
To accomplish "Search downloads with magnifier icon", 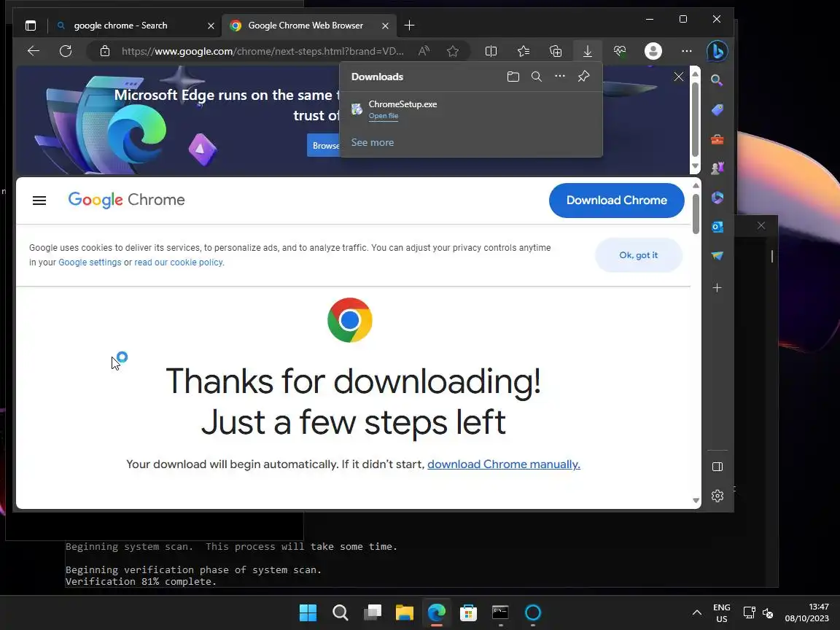I will (x=536, y=77).
